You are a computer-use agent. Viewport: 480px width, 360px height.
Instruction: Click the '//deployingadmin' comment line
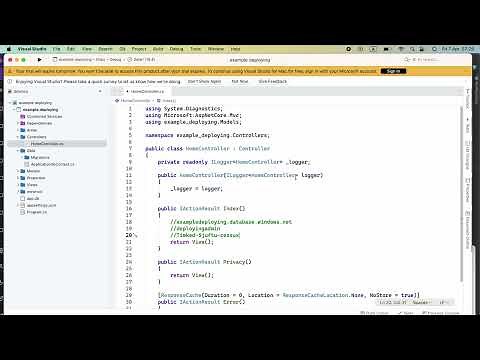click(195, 229)
